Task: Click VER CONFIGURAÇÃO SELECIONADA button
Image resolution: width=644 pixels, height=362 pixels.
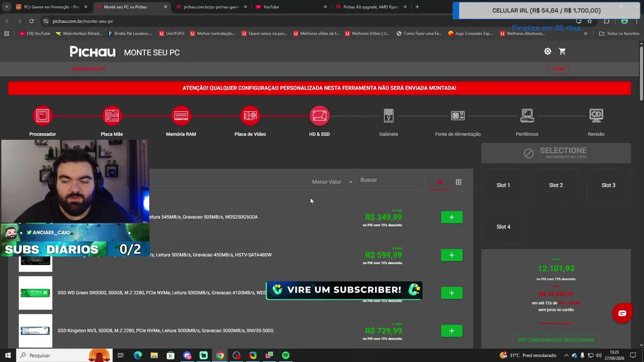Action: (556, 340)
